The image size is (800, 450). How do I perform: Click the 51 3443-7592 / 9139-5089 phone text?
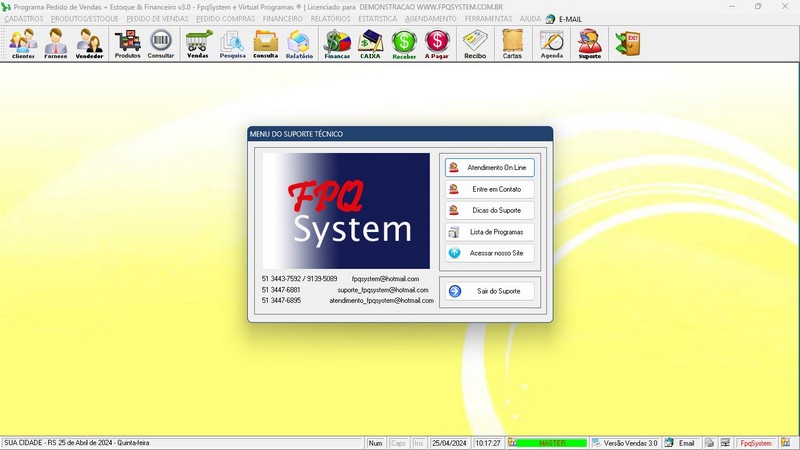pos(299,279)
